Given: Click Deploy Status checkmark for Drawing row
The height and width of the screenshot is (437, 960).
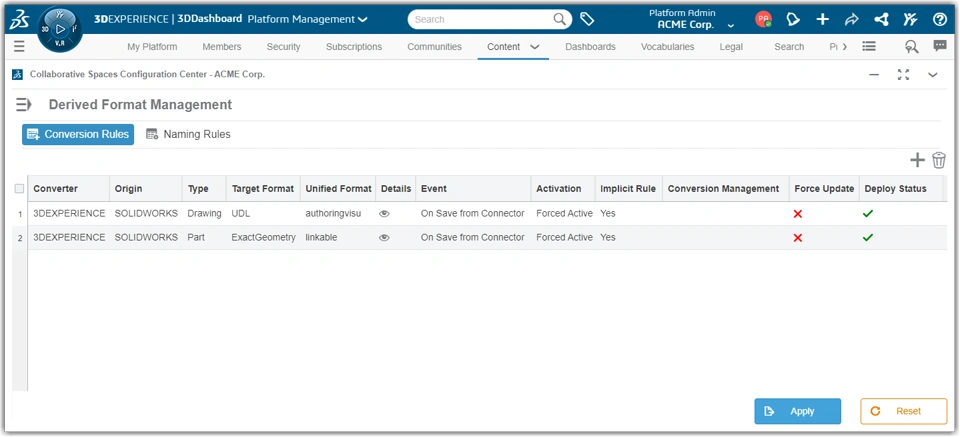Looking at the screenshot, I should click(x=868, y=214).
